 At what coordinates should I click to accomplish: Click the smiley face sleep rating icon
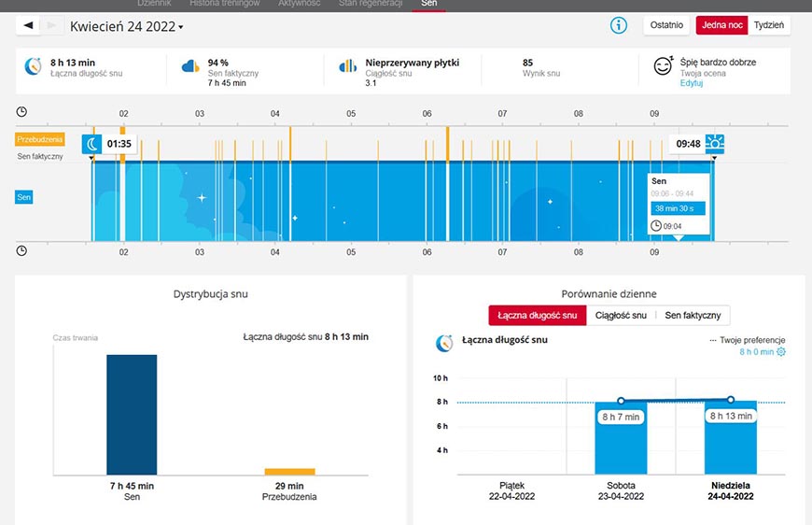664,65
